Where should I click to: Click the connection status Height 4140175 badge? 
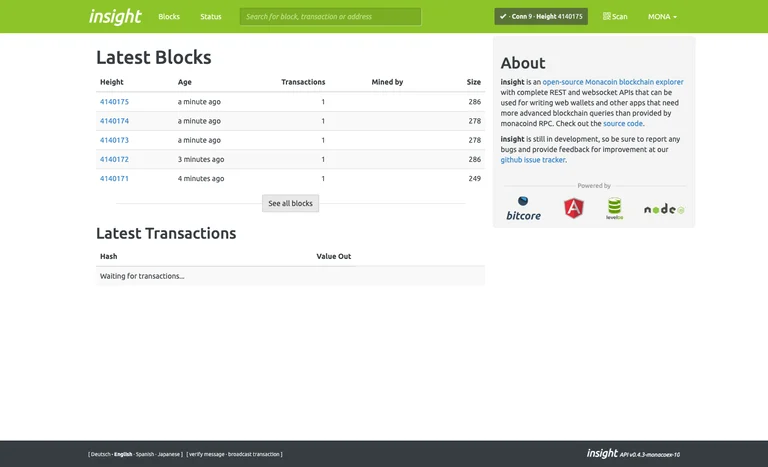[541, 17]
